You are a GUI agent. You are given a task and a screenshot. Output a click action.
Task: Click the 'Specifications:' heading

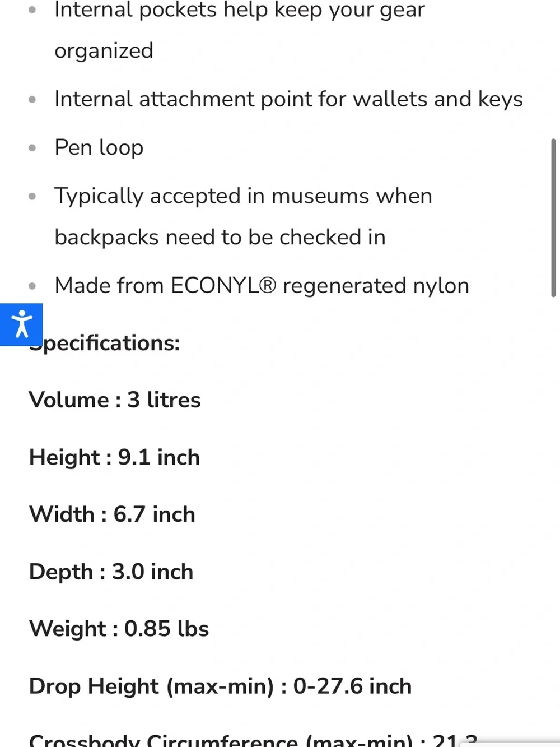[x=105, y=343]
